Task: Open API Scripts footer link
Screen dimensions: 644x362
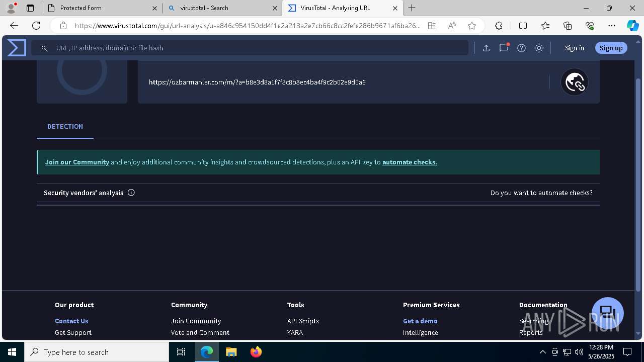Action: click(x=303, y=321)
